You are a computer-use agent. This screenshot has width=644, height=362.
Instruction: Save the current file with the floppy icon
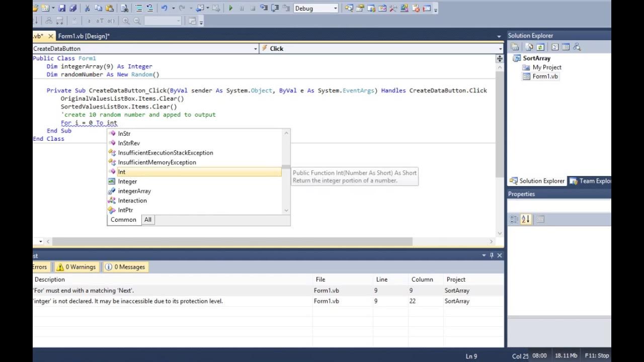coord(62,9)
